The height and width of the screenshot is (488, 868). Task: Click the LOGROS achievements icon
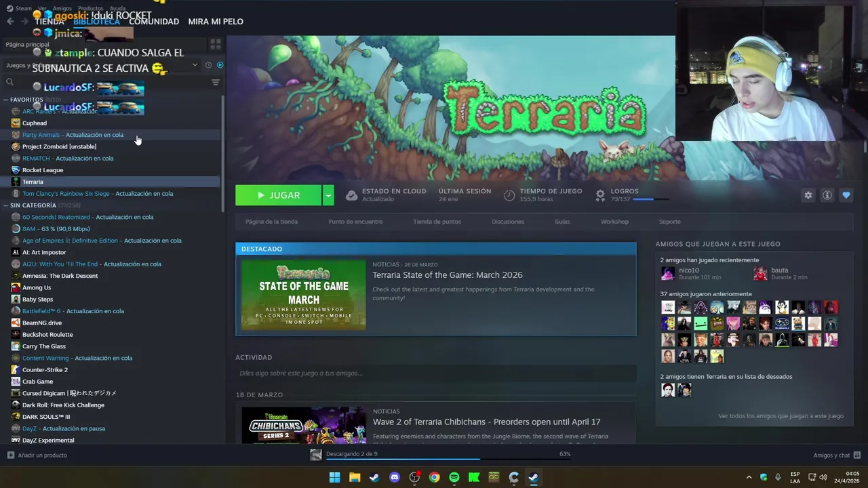click(600, 195)
